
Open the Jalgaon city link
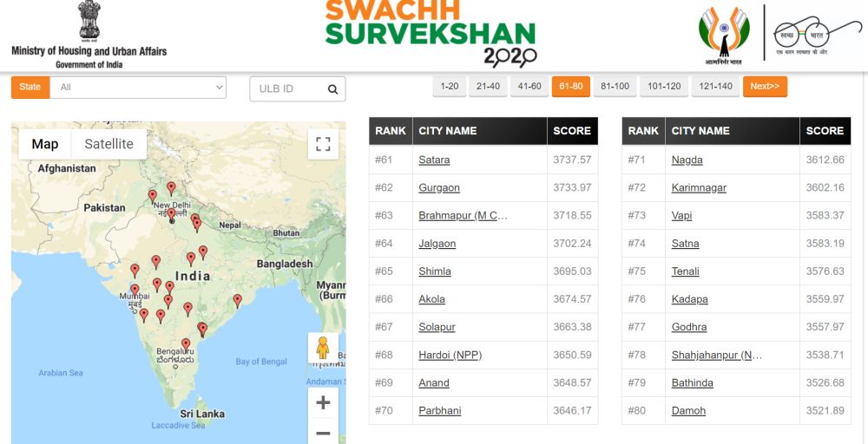click(437, 244)
